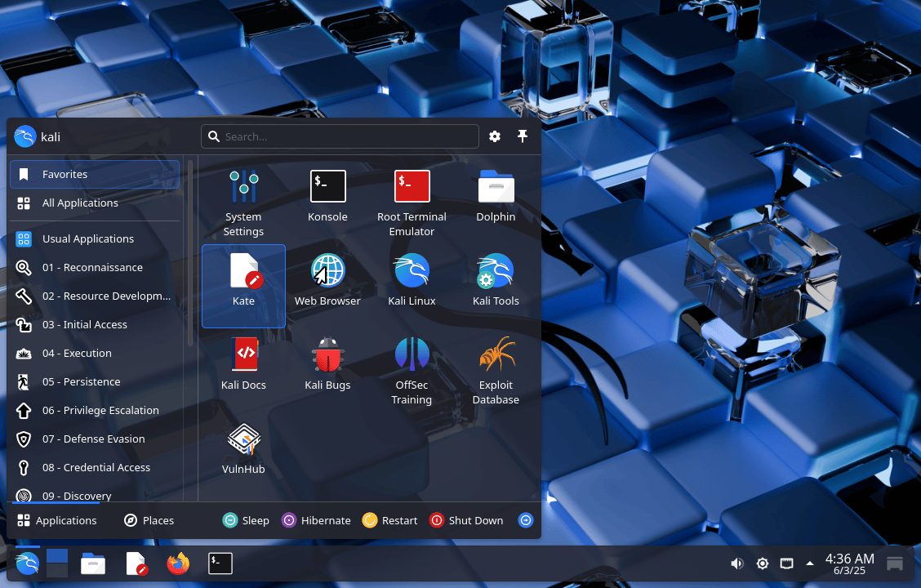
Task: Put the system to Sleep
Action: 246,520
